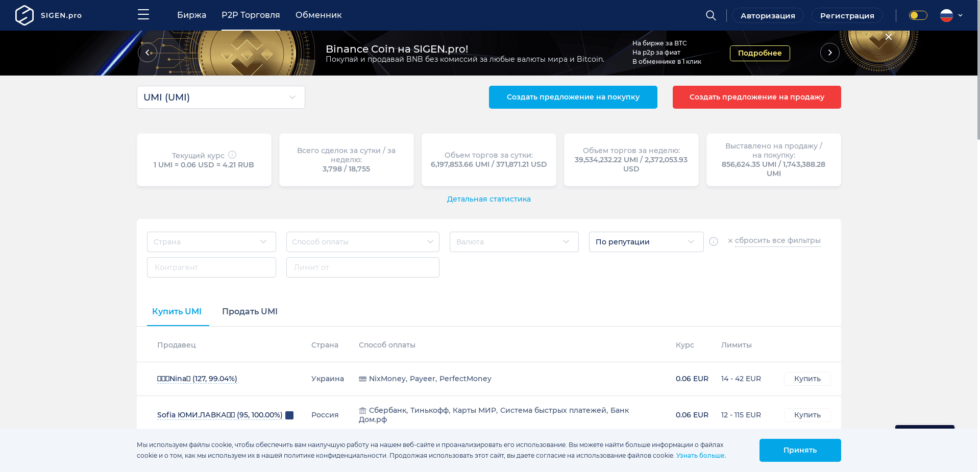Click Создать предложение на покупку button
The image size is (980, 472).
tap(573, 97)
